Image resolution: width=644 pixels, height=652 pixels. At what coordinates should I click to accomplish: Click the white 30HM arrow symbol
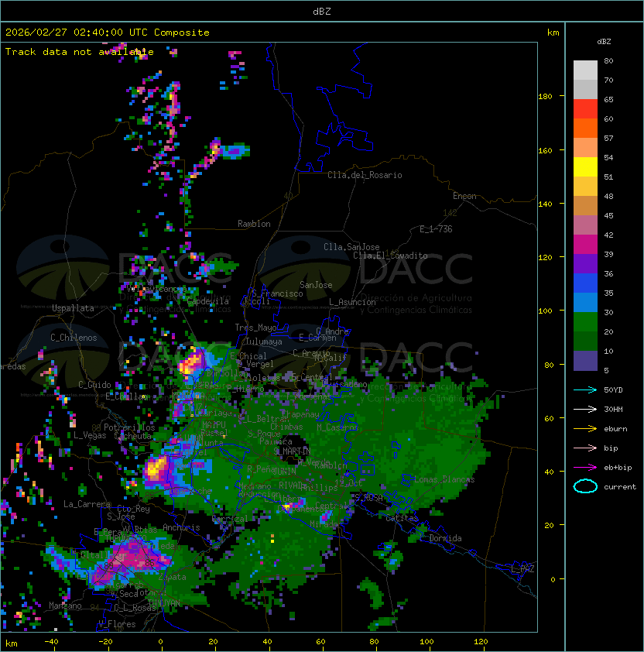pyautogui.click(x=585, y=409)
